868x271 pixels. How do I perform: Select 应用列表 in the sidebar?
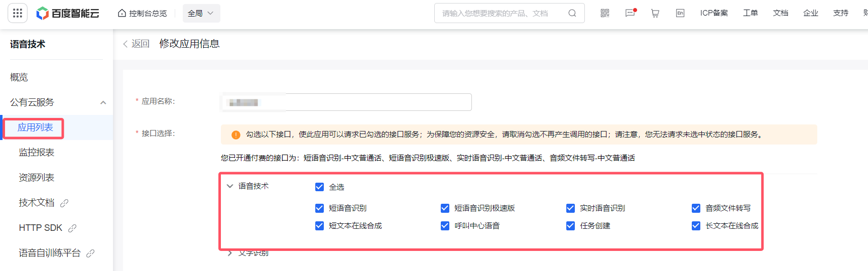pyautogui.click(x=35, y=127)
